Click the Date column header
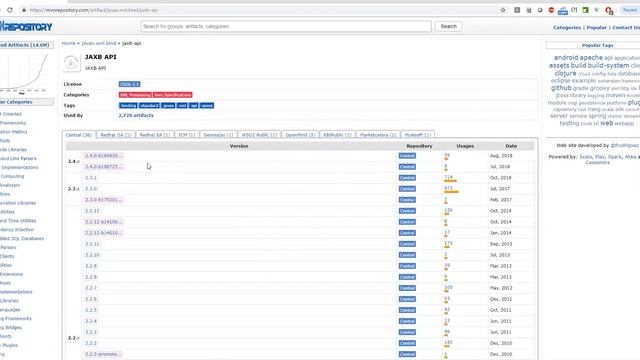Screen dimensions: 640x360 tap(511, 146)
